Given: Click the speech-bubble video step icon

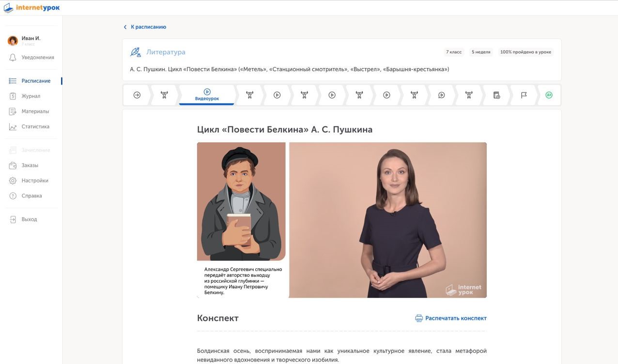Looking at the screenshot, I should tap(441, 95).
